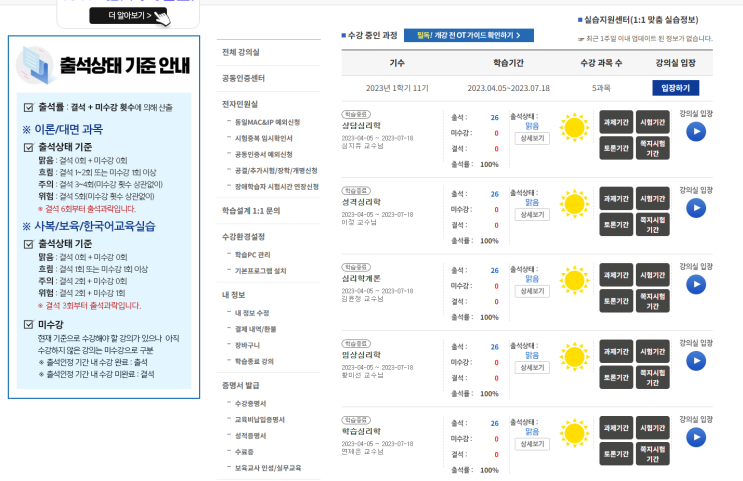Open 상세보기 for 심리학개론

pos(532,291)
